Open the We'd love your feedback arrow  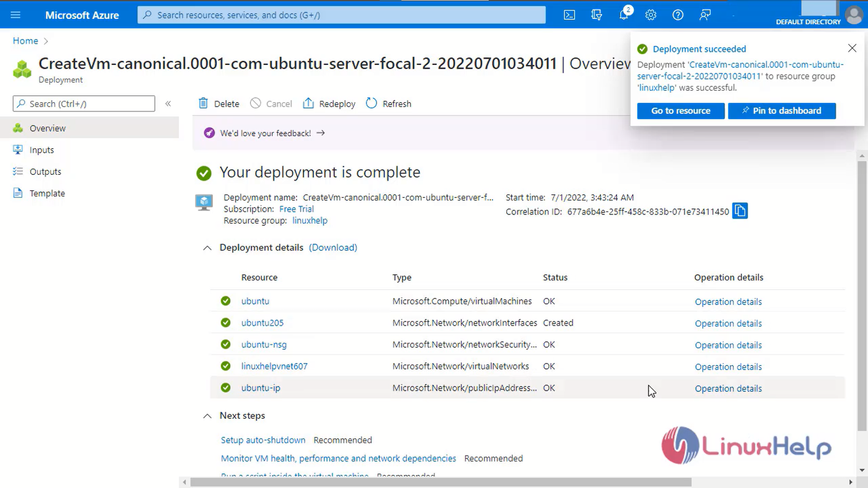(x=321, y=133)
